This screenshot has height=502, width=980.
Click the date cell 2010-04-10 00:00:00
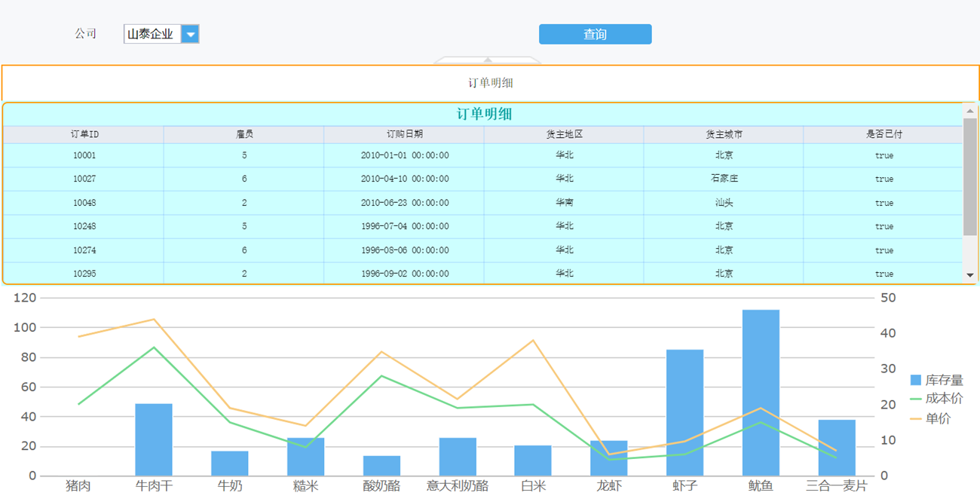tap(405, 179)
